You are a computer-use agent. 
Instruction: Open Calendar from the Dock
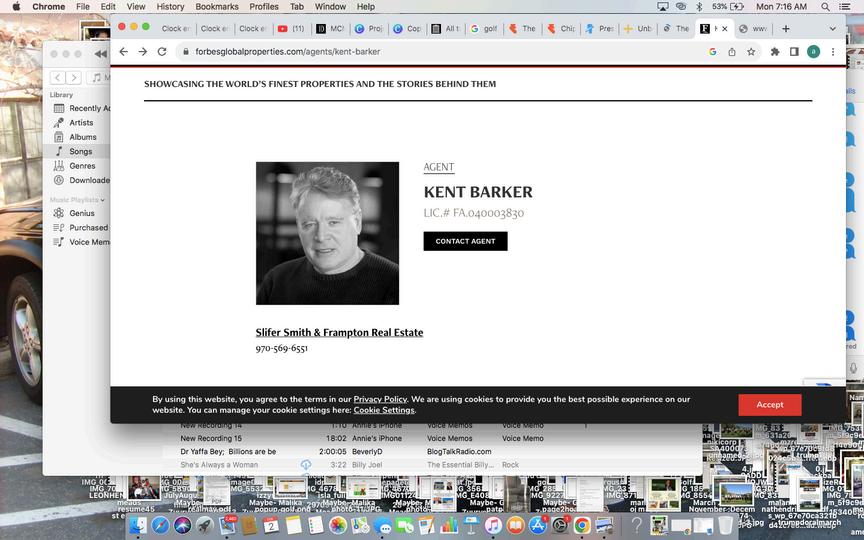pos(271,526)
